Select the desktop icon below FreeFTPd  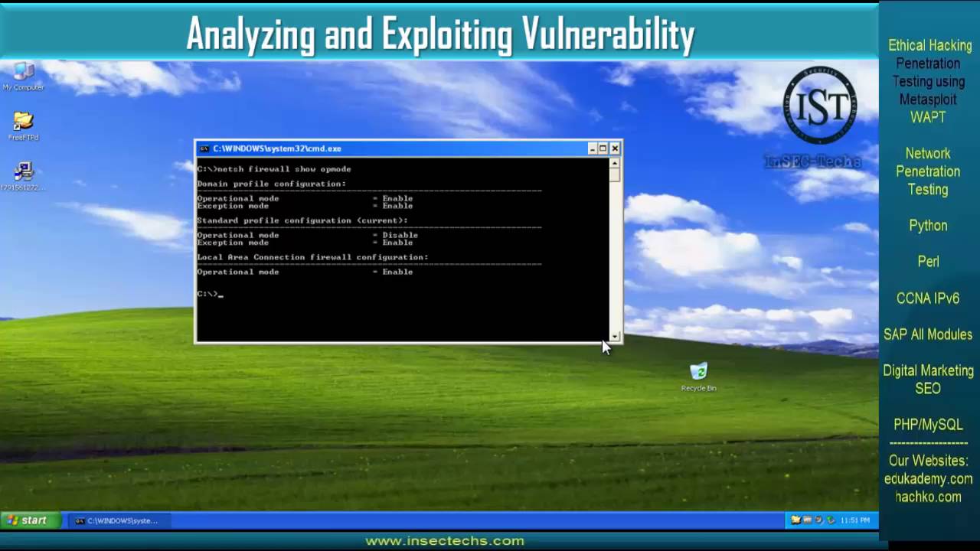pos(23,177)
